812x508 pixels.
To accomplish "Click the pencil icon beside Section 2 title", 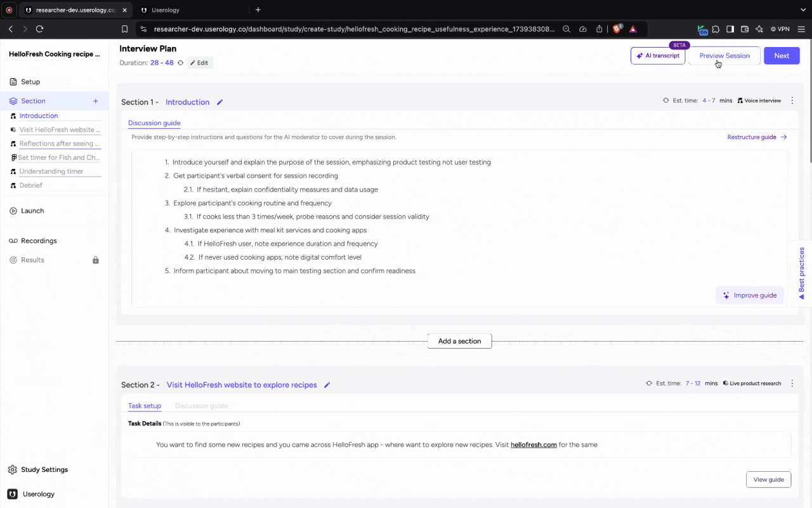I will [x=327, y=385].
